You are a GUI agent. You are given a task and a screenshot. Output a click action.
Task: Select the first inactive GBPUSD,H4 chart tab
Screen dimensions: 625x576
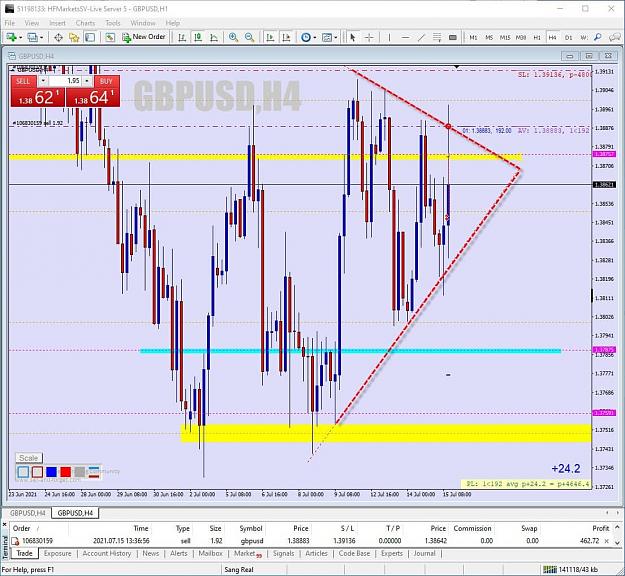coord(28,513)
